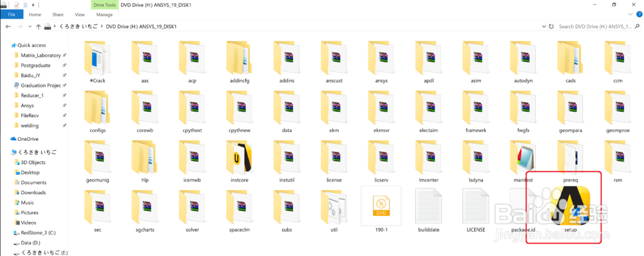
Task: Go up one folder level
Action: coord(38,26)
